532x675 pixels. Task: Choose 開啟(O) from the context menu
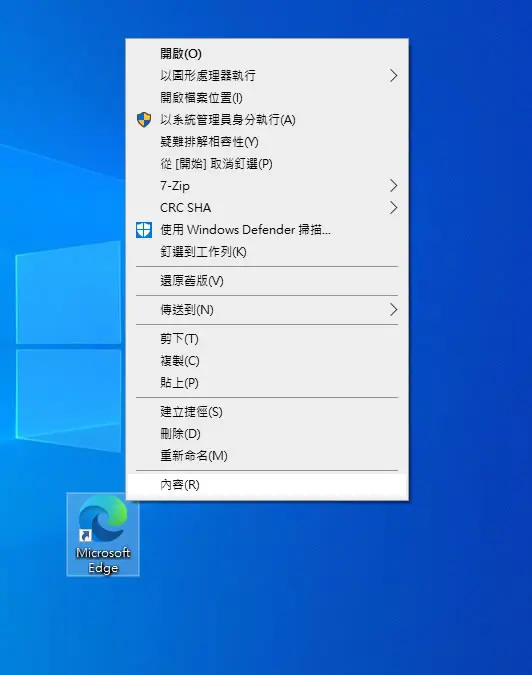click(267, 54)
